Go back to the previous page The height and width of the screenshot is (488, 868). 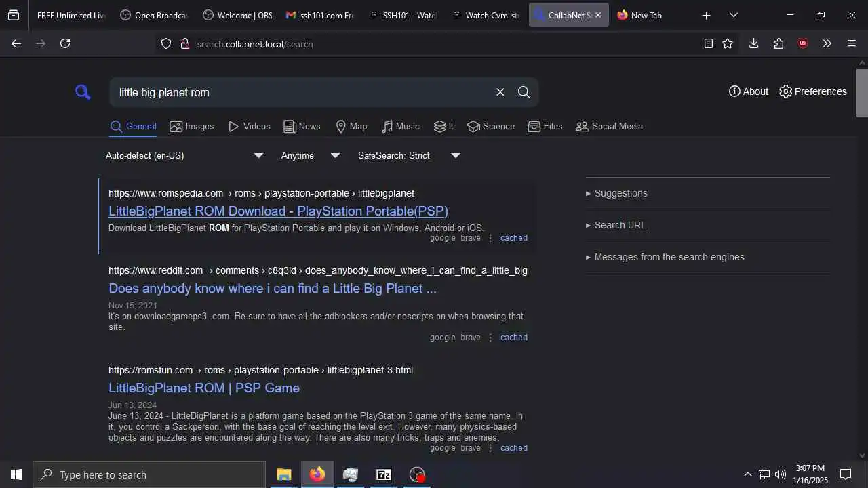(x=16, y=43)
